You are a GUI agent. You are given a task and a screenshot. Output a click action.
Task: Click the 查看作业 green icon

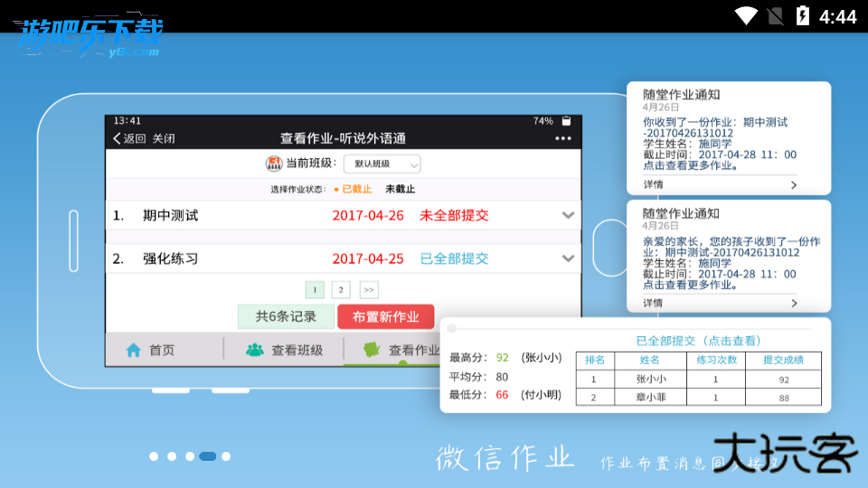372,350
